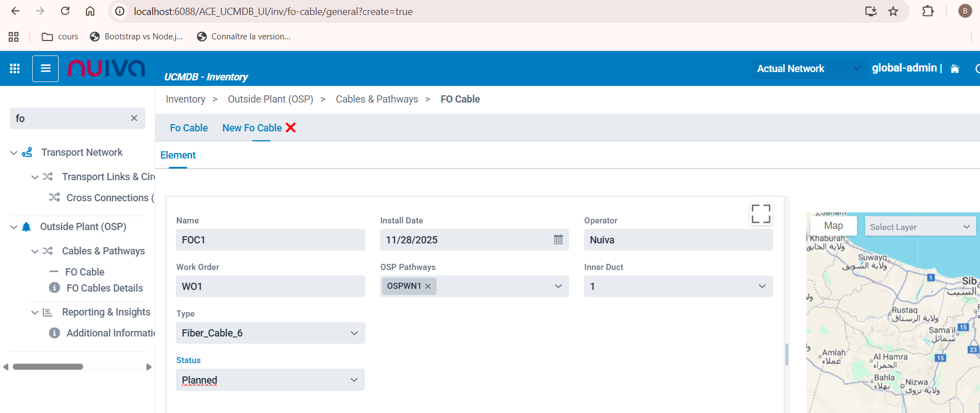Open FO Cables Details in sidebar

tap(104, 288)
